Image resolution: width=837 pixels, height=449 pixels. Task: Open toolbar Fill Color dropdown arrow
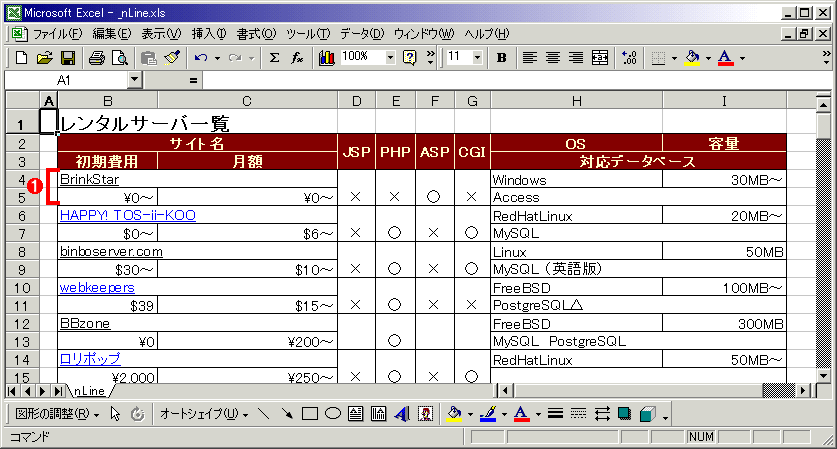708,58
